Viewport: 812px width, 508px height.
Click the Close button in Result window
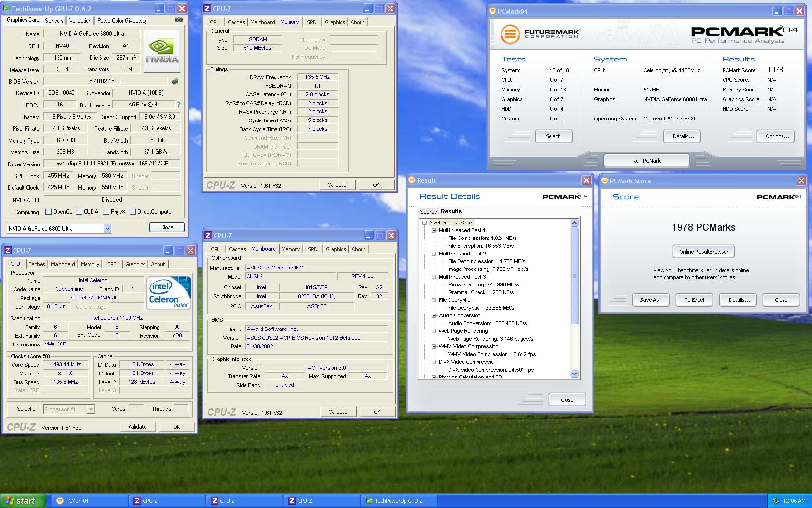click(567, 400)
